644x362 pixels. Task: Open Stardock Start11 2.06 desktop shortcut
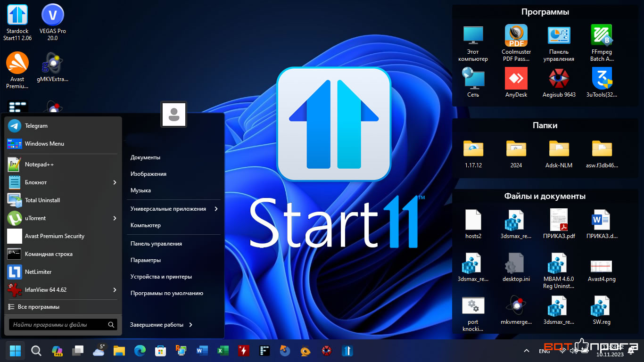coord(17,23)
